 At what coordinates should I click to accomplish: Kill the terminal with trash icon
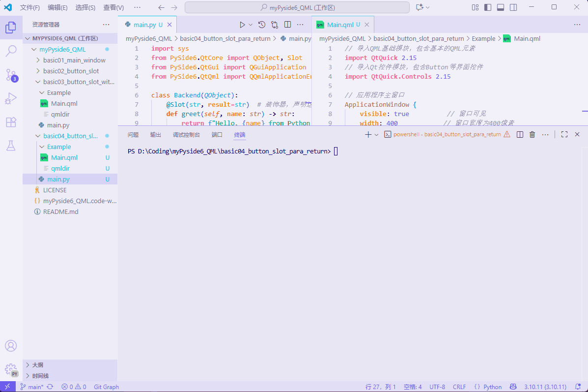coord(532,134)
